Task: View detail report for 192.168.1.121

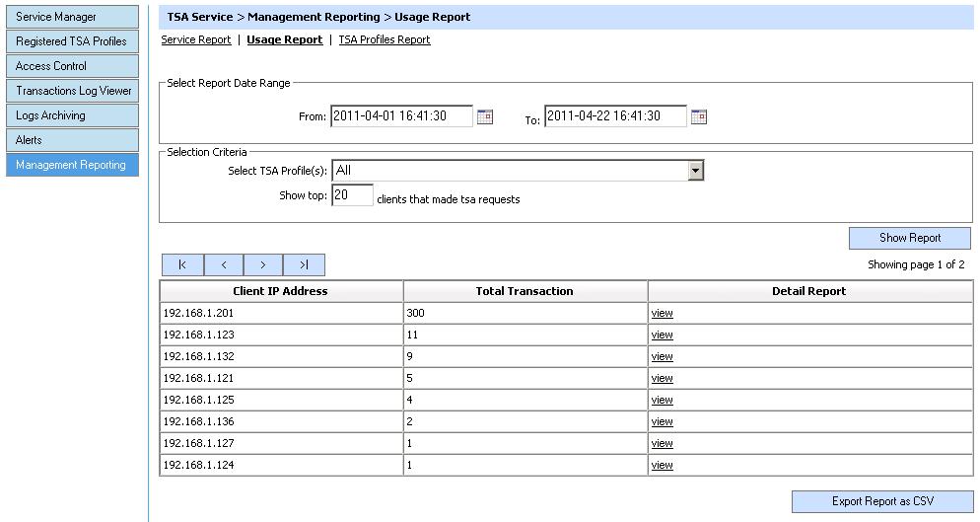Action: [662, 378]
